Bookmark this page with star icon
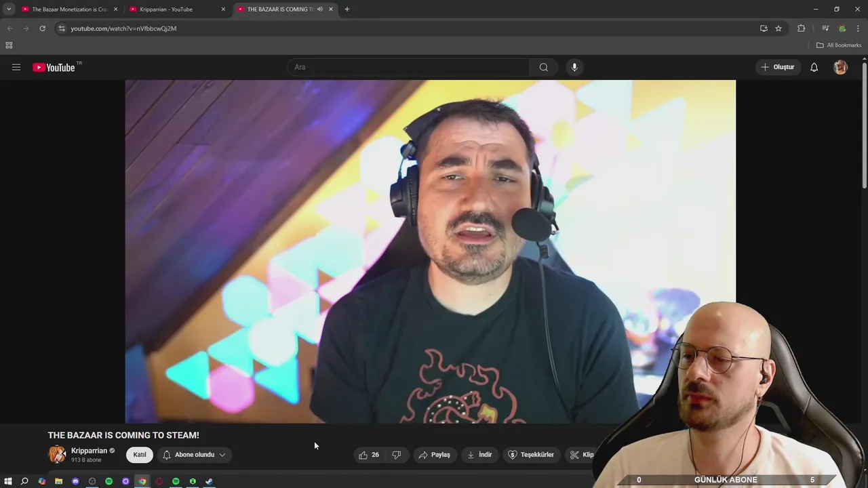Screen dimensions: 868x488 pos(778,28)
